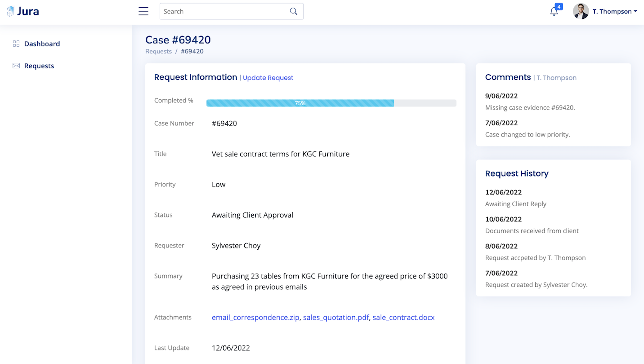The height and width of the screenshot is (364, 644).
Task: Click the search magnifier icon
Action: point(293,11)
